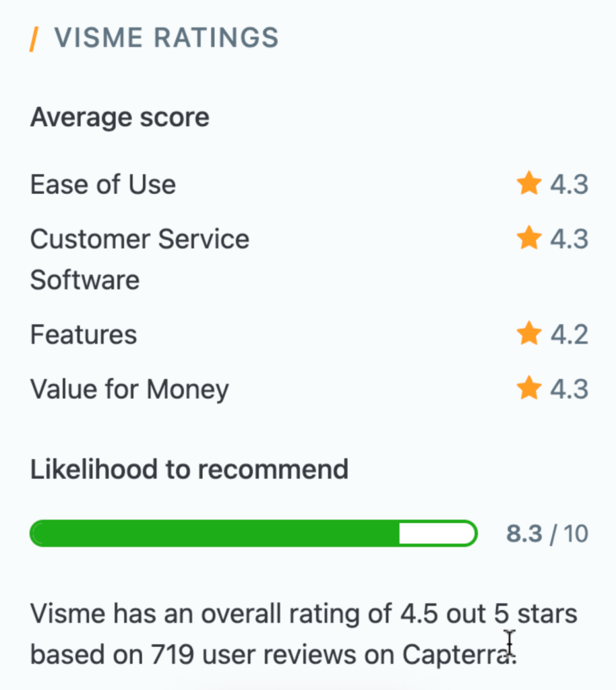Click the 719 user reviews text
Image resolution: width=616 pixels, height=690 pixels.
click(202, 654)
